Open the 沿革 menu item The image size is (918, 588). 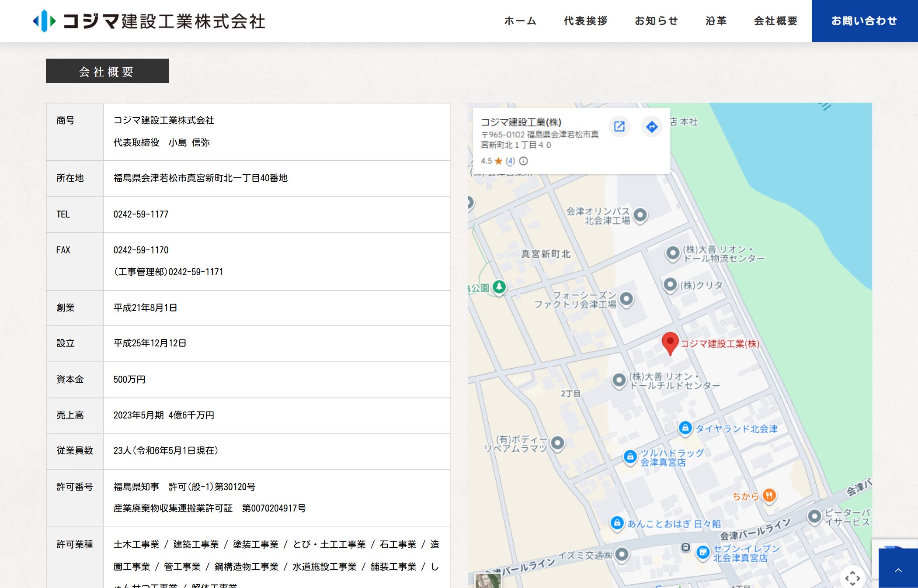tap(716, 21)
